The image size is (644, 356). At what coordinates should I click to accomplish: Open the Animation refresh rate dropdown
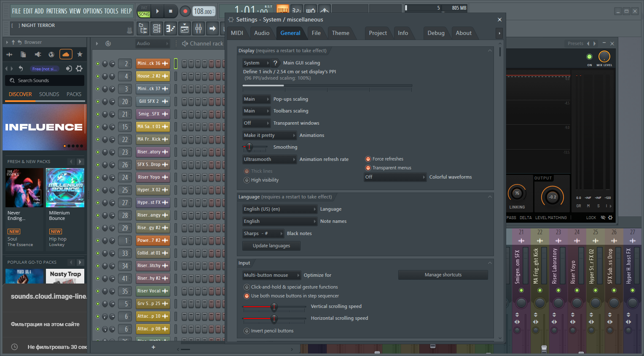click(x=269, y=159)
